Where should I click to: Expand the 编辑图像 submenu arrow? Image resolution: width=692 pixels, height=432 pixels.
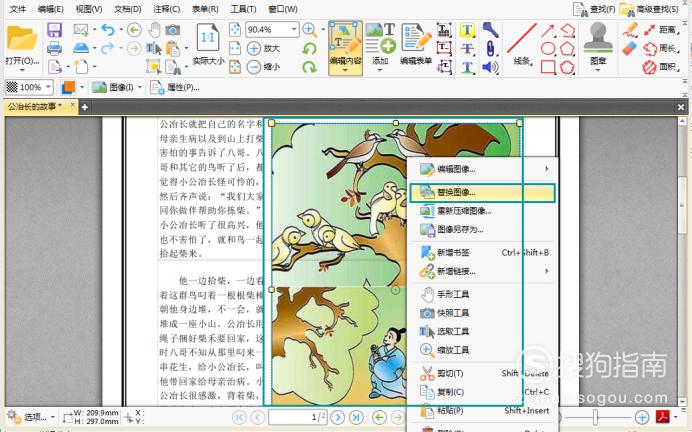point(546,169)
